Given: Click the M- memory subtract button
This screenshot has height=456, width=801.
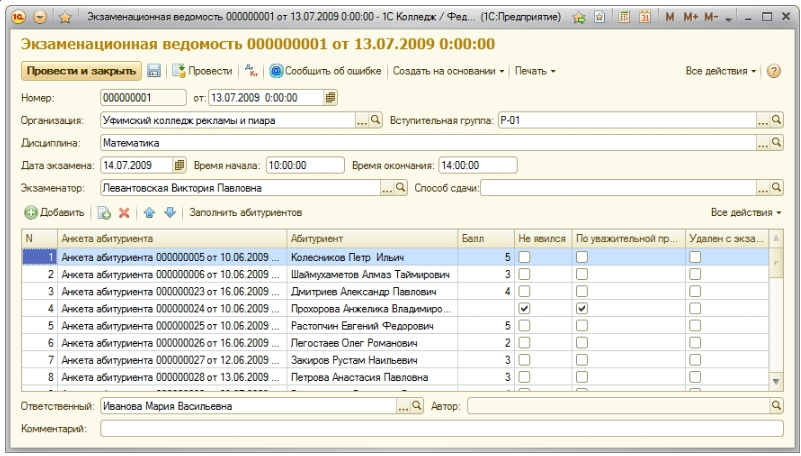Looking at the screenshot, I should click(x=711, y=17).
